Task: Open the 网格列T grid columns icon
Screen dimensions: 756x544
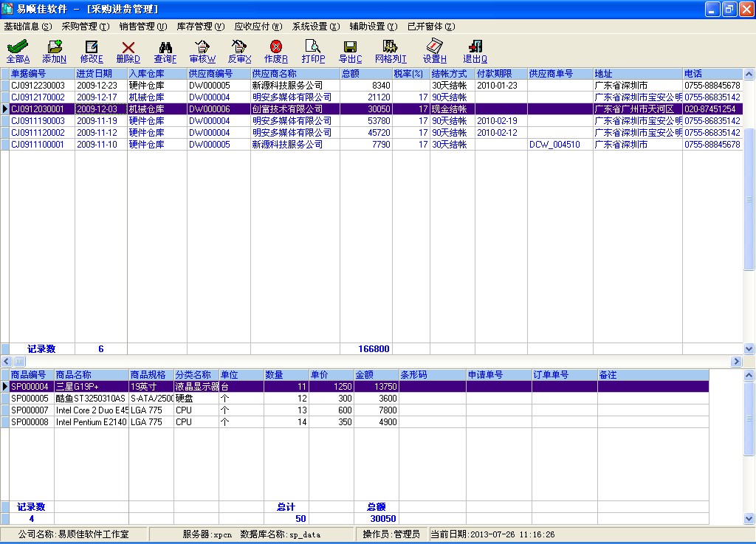Action: 390,47
